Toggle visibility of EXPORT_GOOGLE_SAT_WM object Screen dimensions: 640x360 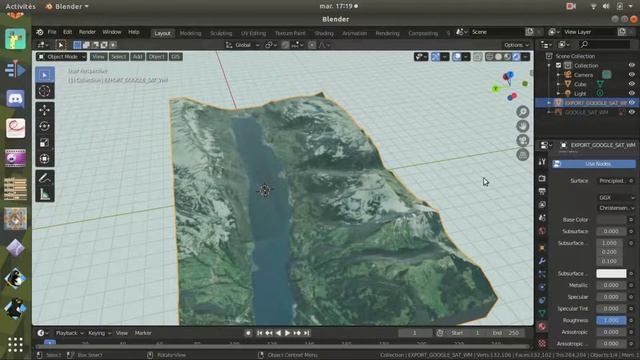coord(631,103)
